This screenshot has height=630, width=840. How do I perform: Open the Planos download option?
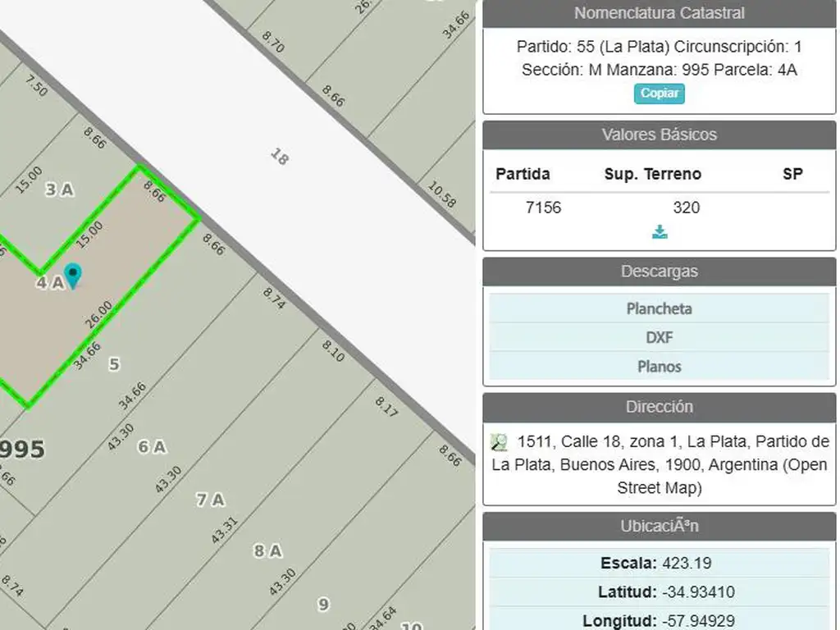(659, 366)
